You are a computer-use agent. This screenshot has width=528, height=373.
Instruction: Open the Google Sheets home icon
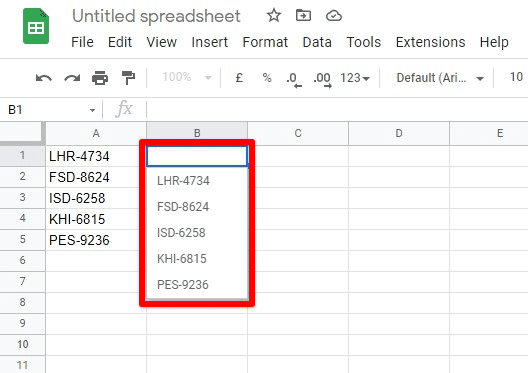pyautogui.click(x=36, y=26)
